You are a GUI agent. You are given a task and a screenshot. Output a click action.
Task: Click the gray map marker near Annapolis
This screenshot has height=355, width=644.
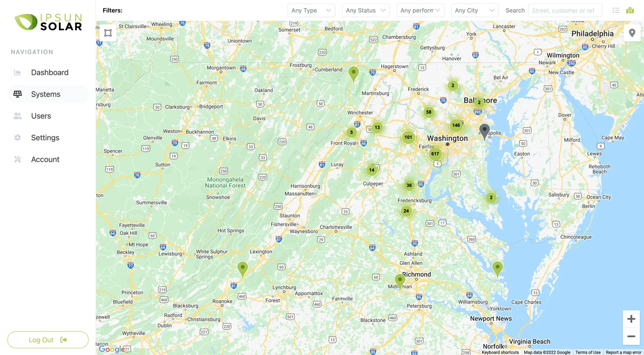click(484, 131)
